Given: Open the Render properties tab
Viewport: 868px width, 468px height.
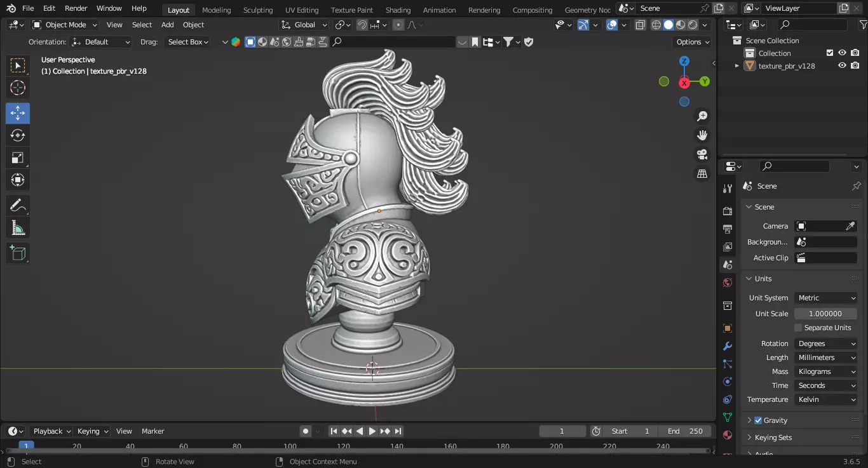Looking at the screenshot, I should tap(728, 211).
